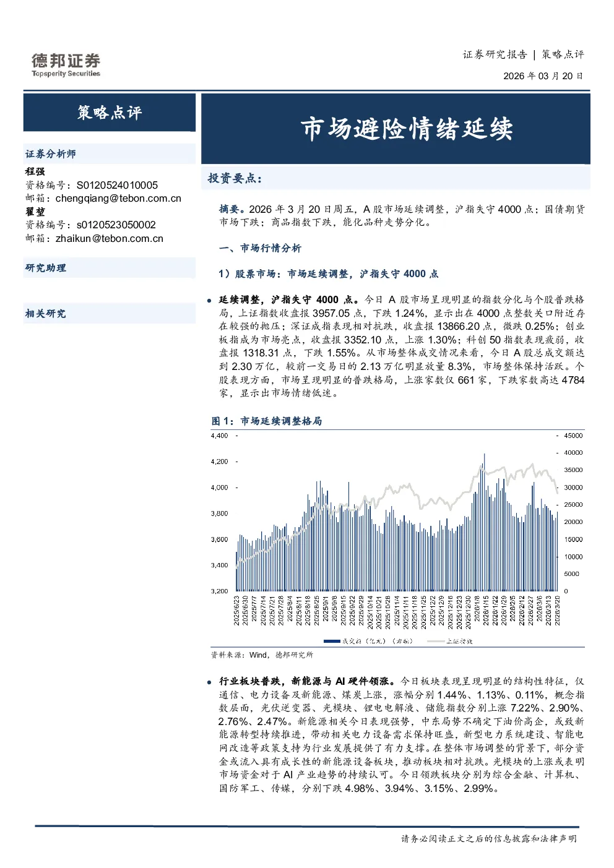Click the report date 2026年03月20日
Image resolution: width=614 pixels, height=868 pixels.
coord(543,76)
